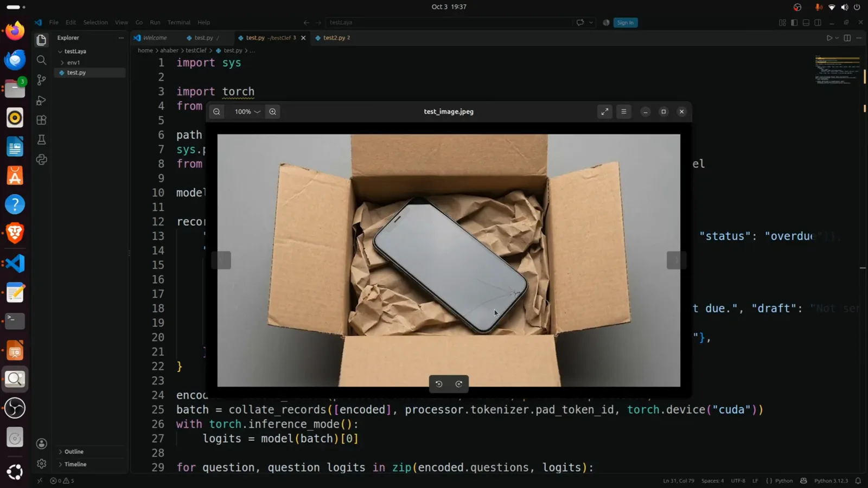Open the View menu
868x488 pixels.
(x=122, y=23)
